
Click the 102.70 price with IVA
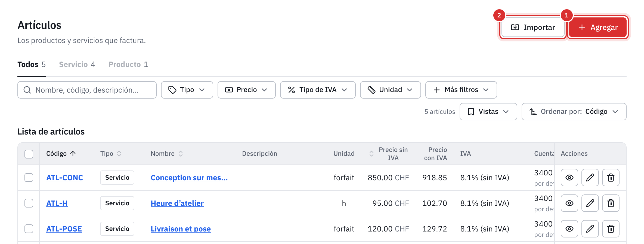point(435,203)
